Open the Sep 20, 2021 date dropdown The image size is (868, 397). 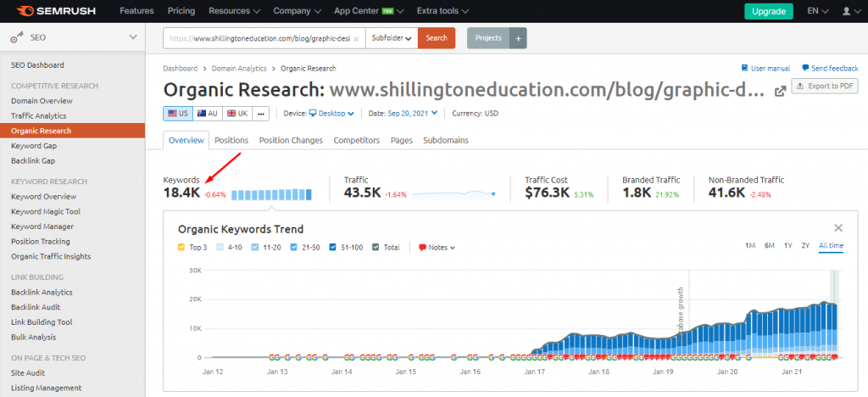tap(412, 113)
